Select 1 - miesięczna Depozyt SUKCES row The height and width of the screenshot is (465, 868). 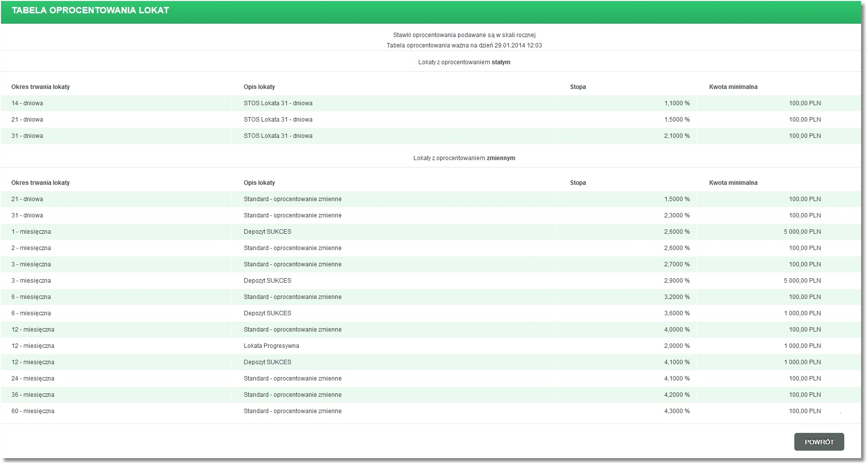click(431, 232)
